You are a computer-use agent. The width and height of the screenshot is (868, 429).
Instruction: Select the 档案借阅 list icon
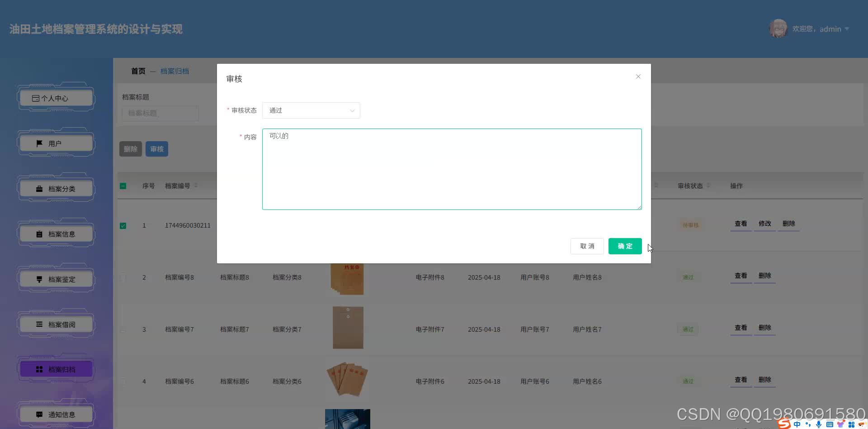(38, 324)
